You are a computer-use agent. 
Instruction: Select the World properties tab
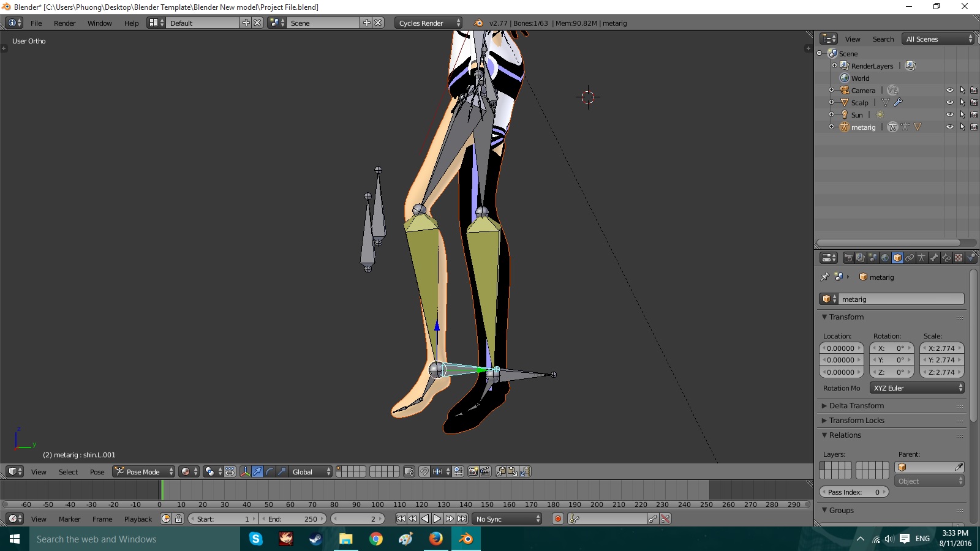[x=884, y=258]
